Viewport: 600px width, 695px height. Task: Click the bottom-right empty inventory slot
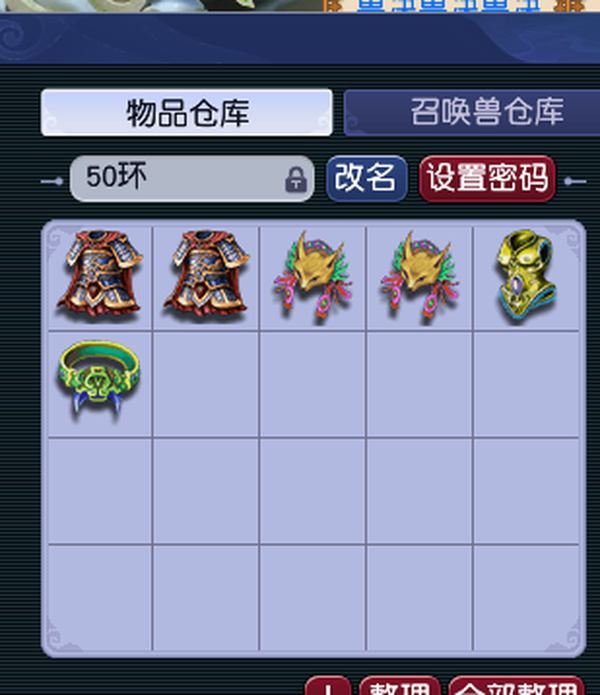click(526, 598)
